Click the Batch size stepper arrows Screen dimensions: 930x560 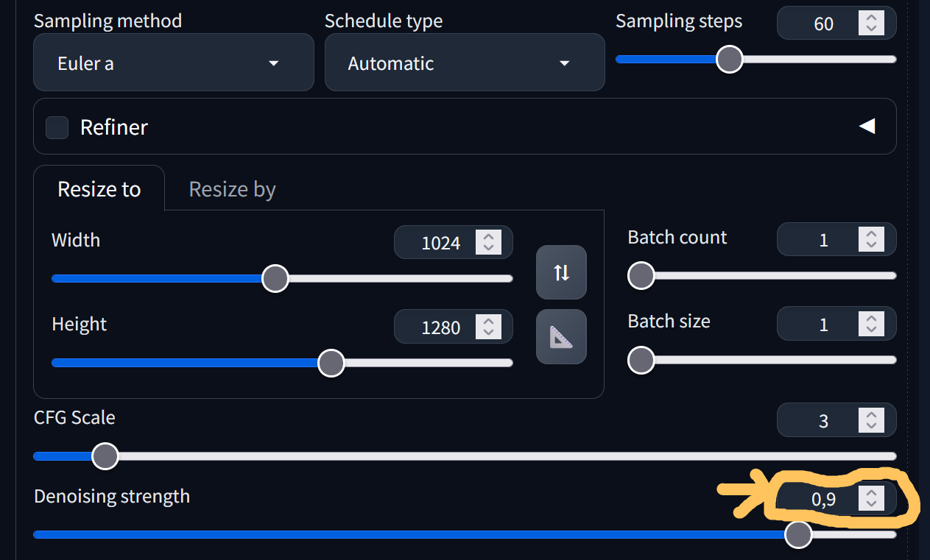pos(871,324)
